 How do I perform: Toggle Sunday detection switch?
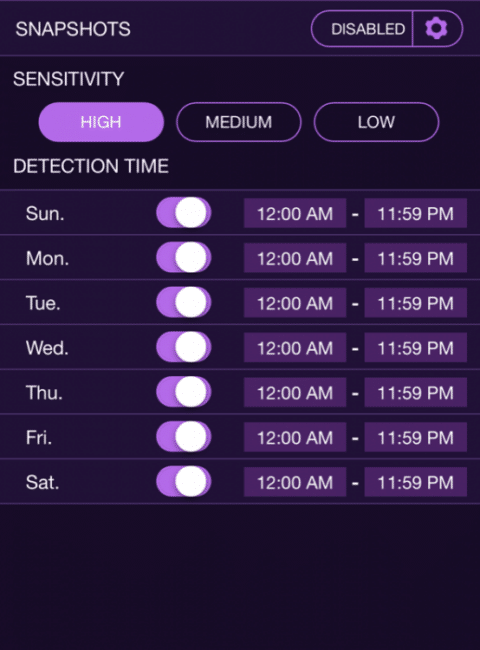[184, 213]
